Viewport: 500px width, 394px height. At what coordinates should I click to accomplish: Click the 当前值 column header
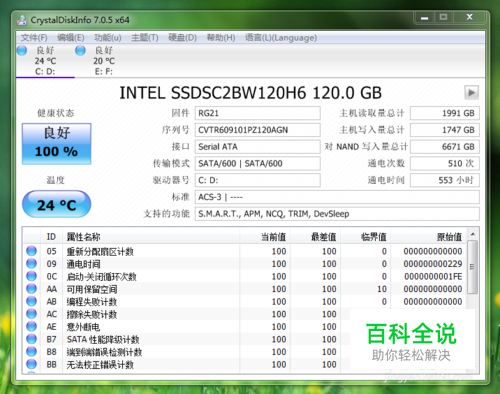(x=265, y=237)
